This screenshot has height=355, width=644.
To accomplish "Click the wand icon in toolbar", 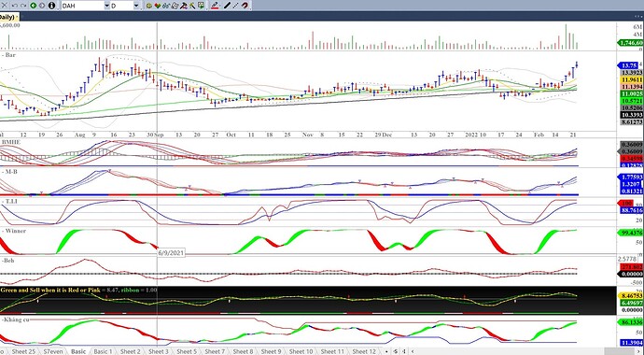I will click(192, 6).
